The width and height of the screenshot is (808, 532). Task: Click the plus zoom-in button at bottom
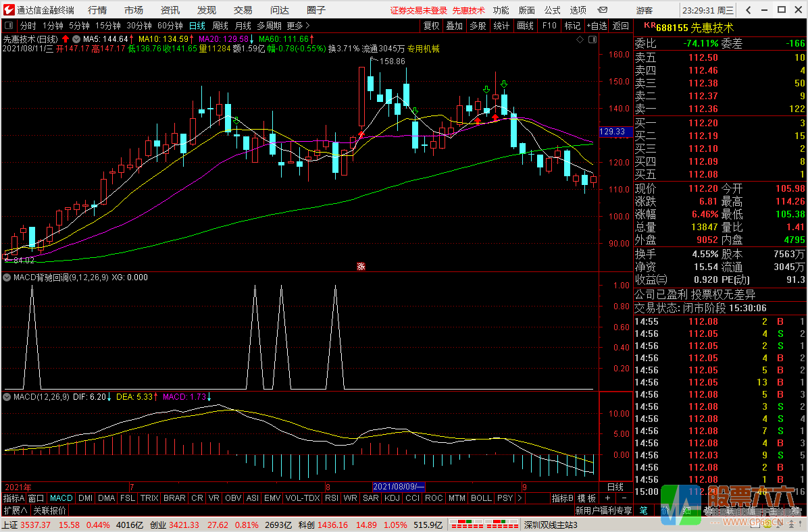pos(607,498)
